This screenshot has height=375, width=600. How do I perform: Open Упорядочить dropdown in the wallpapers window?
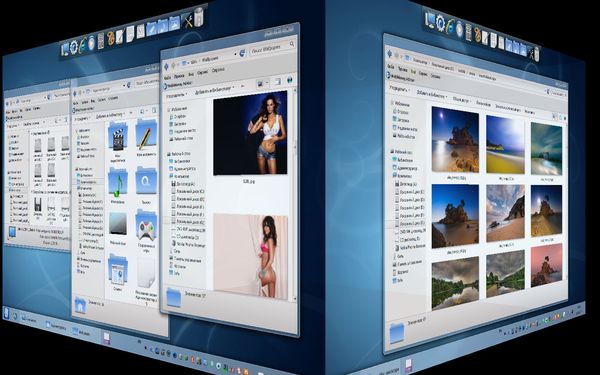click(x=177, y=95)
